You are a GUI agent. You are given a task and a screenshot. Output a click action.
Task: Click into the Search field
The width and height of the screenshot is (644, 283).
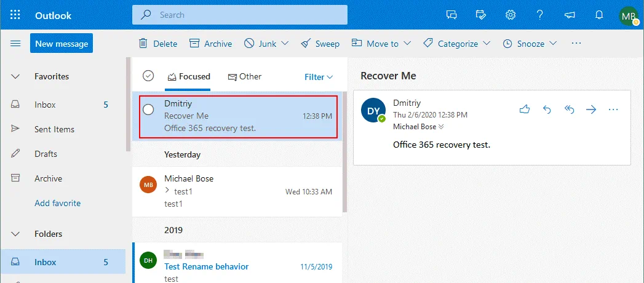point(240,15)
